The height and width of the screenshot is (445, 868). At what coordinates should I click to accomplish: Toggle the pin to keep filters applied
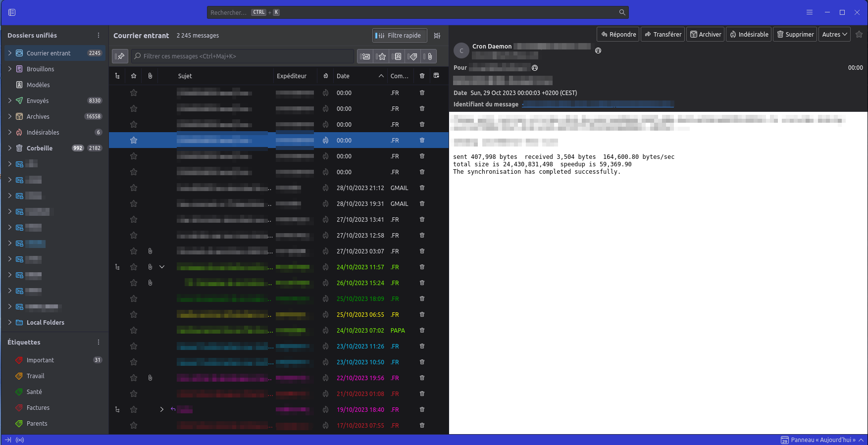pyautogui.click(x=120, y=56)
